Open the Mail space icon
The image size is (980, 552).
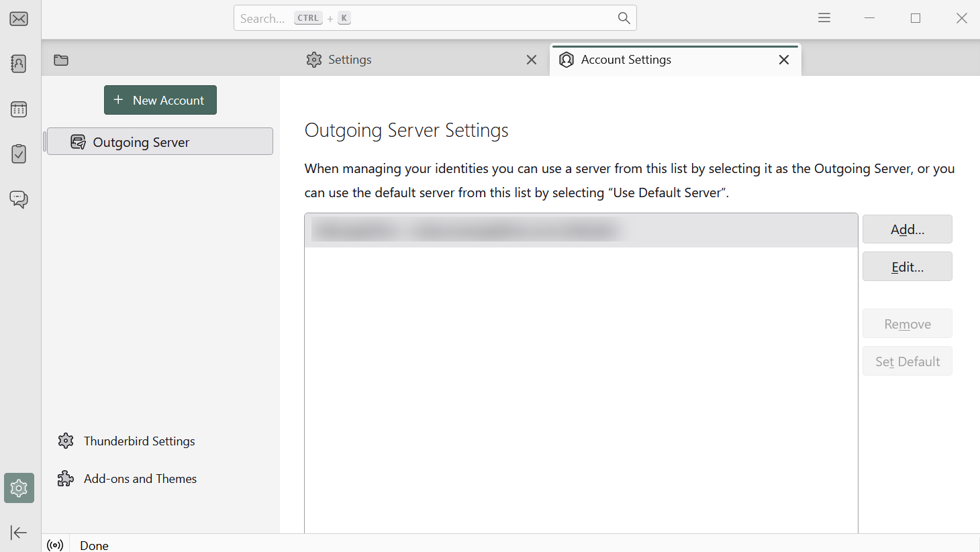click(19, 19)
